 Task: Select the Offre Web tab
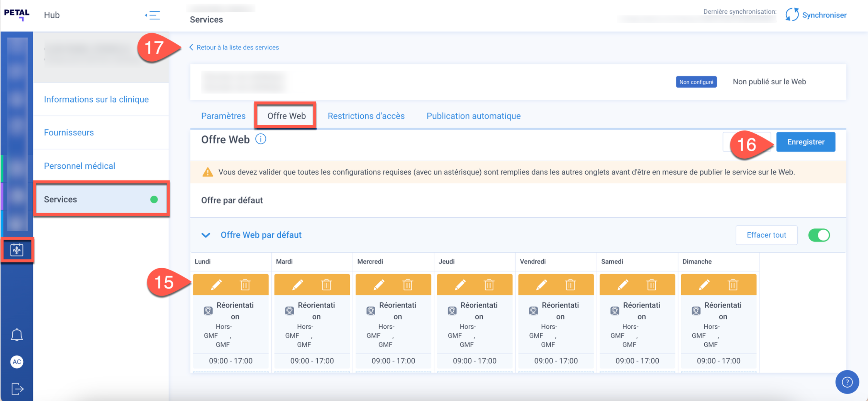click(287, 116)
